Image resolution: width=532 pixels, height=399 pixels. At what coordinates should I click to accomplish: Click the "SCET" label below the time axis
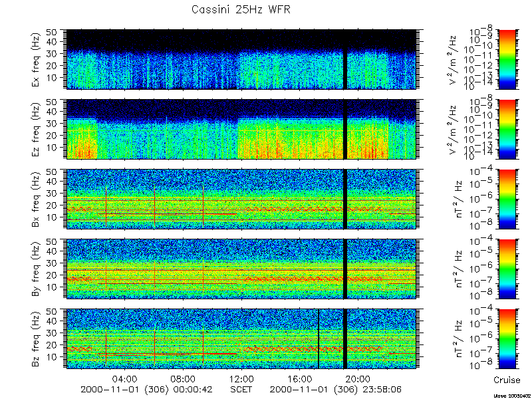point(241,389)
